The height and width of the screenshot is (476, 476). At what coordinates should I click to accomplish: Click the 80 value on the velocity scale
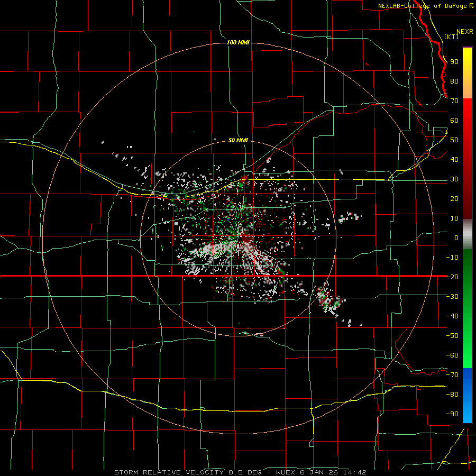coord(454,81)
